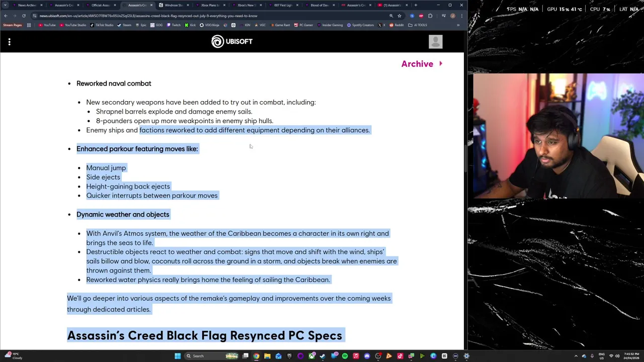The image size is (644, 362).
Task: Open the X bookmark
Action: click(382, 25)
